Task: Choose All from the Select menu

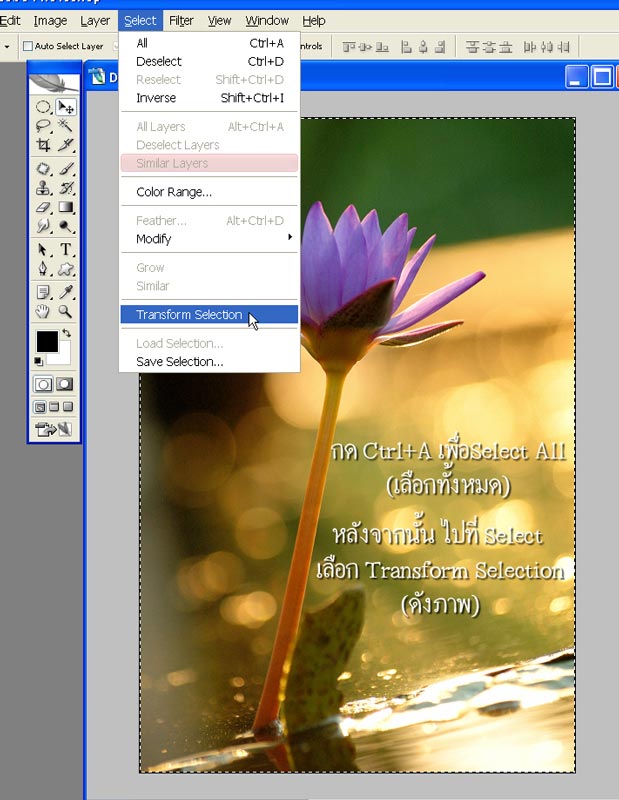Action: click(209, 43)
